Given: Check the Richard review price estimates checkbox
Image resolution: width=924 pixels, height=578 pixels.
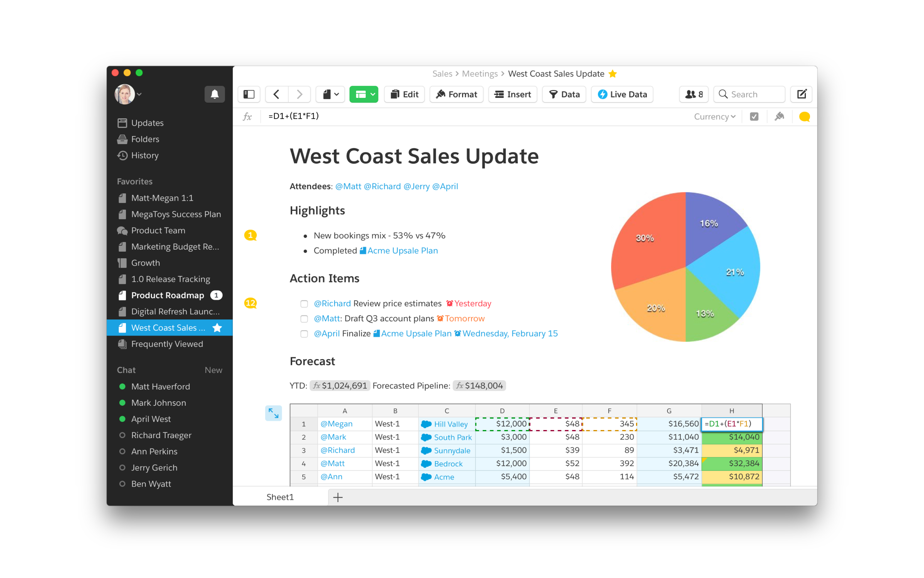Looking at the screenshot, I should click(304, 304).
